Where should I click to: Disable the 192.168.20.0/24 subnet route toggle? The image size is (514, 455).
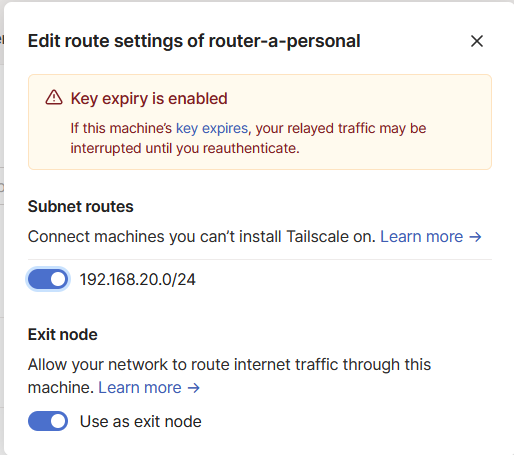tap(48, 279)
